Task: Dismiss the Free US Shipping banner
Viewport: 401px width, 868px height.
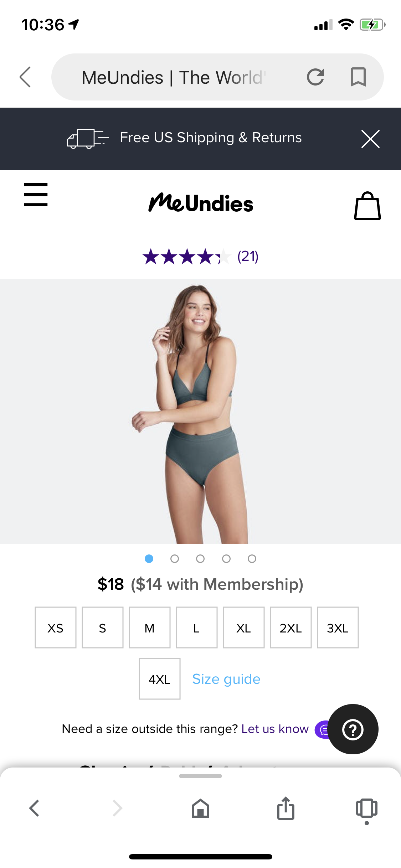Action: 370,139
